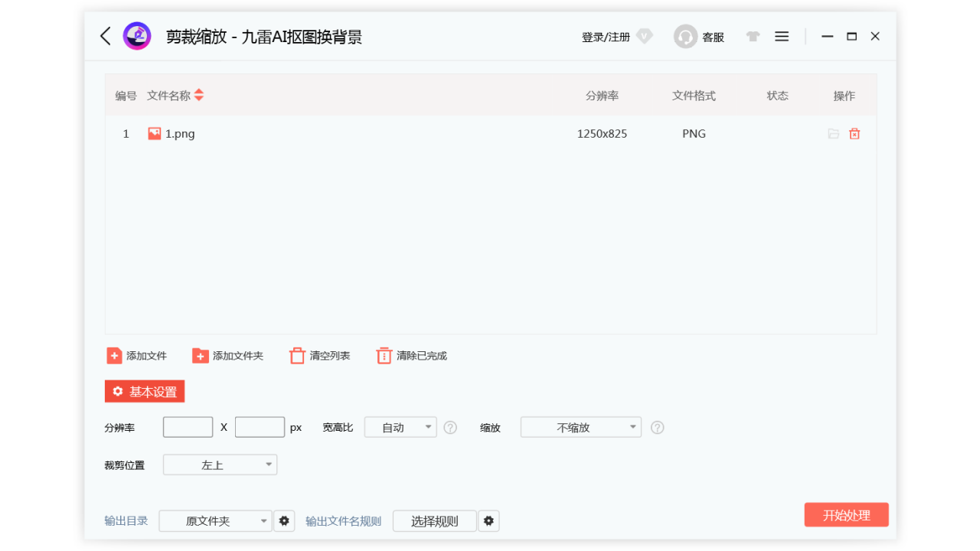The image size is (980, 551).
Task: Click the resolution width input field
Action: click(x=188, y=428)
